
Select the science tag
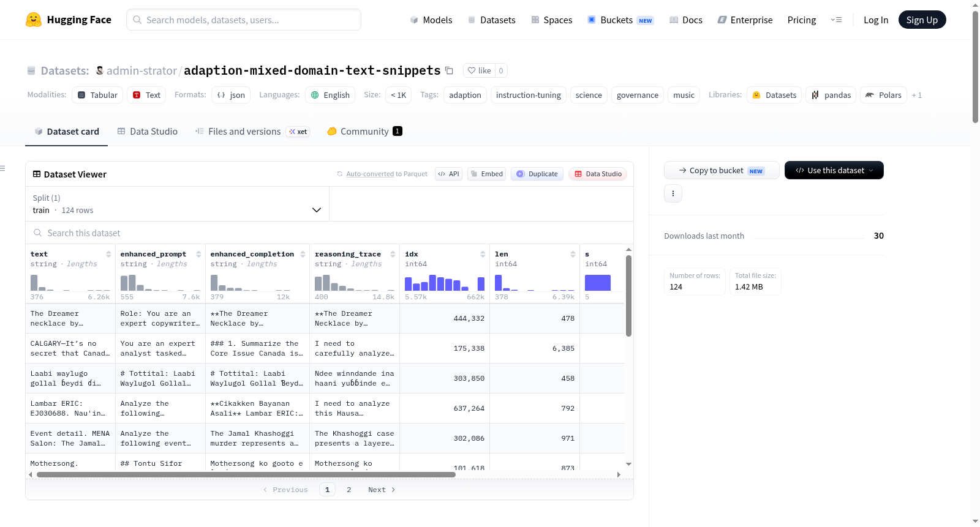point(589,95)
